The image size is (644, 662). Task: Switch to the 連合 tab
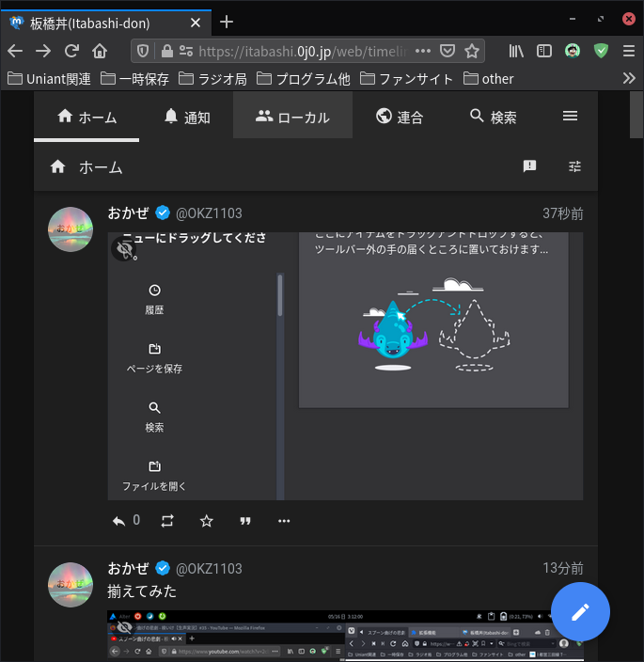[x=399, y=117]
